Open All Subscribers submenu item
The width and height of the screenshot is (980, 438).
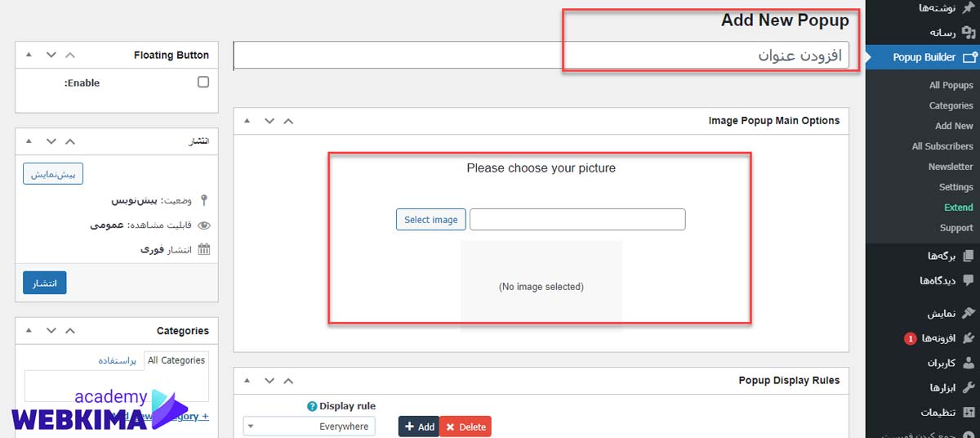coord(942,146)
